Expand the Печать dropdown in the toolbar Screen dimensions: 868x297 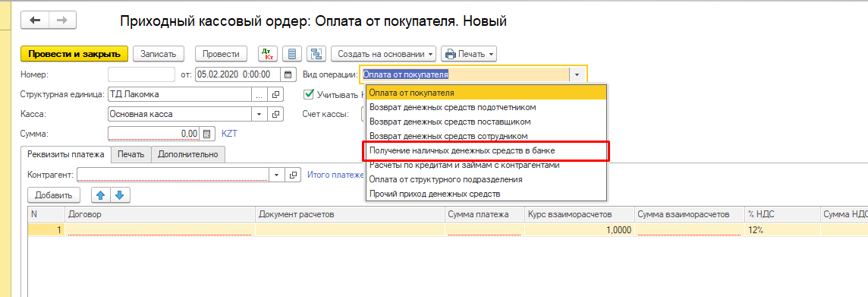pos(469,54)
